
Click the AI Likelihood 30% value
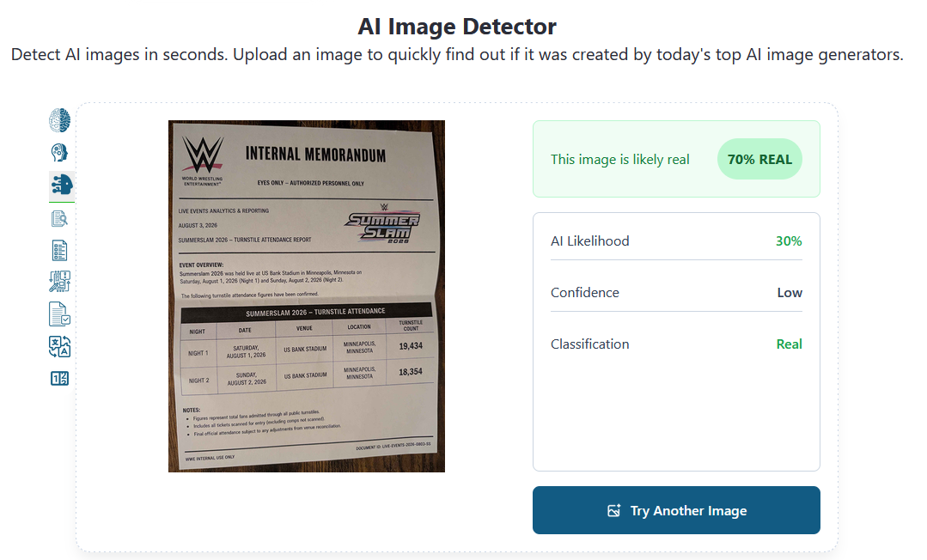(789, 241)
